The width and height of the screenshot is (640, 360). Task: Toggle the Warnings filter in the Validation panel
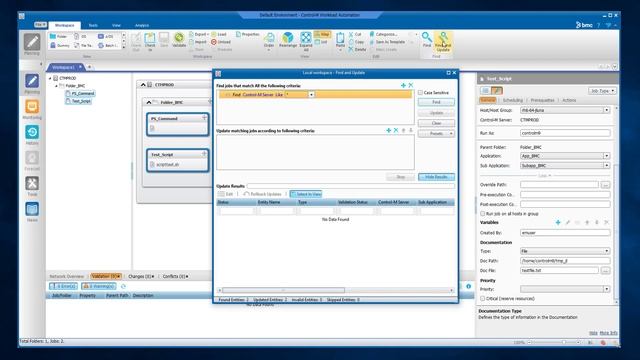point(99,286)
